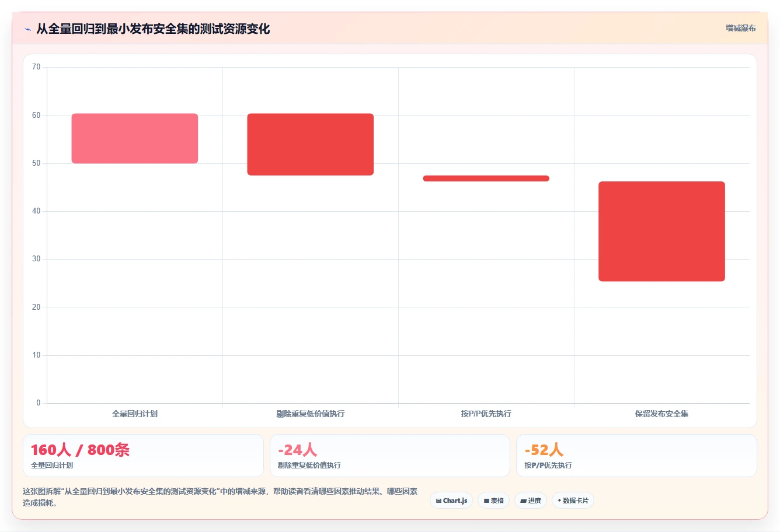The image size is (780, 532).
Task: Click the -52人 KPI value
Action: (x=544, y=450)
